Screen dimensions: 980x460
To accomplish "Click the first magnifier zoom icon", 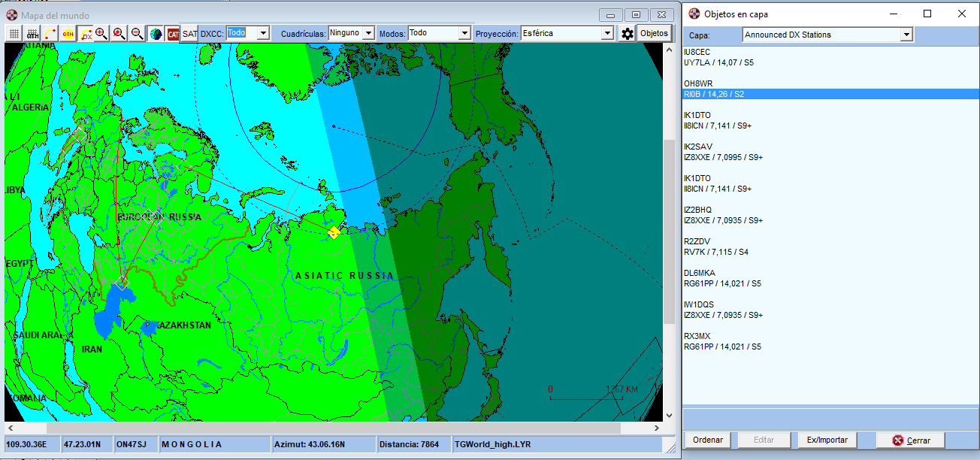I will pos(101,34).
